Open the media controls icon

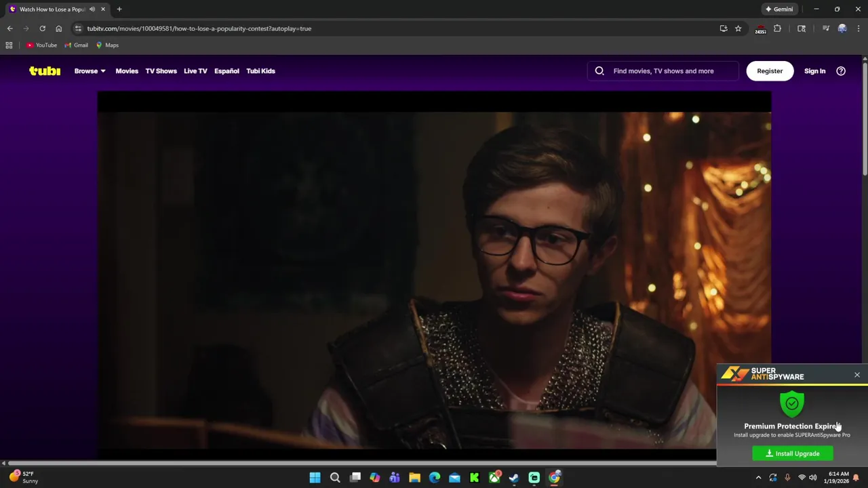tap(825, 28)
